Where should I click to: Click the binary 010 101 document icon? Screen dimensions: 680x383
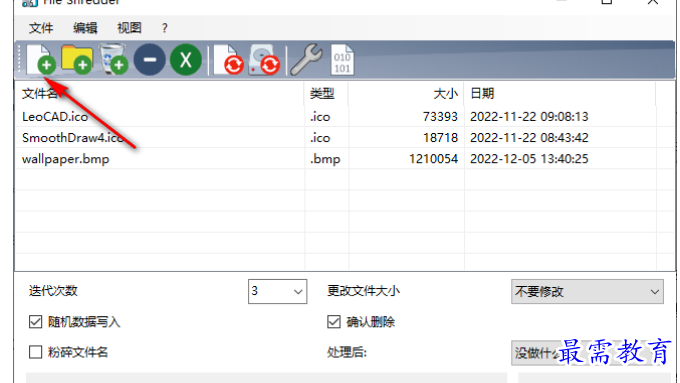[x=342, y=59]
